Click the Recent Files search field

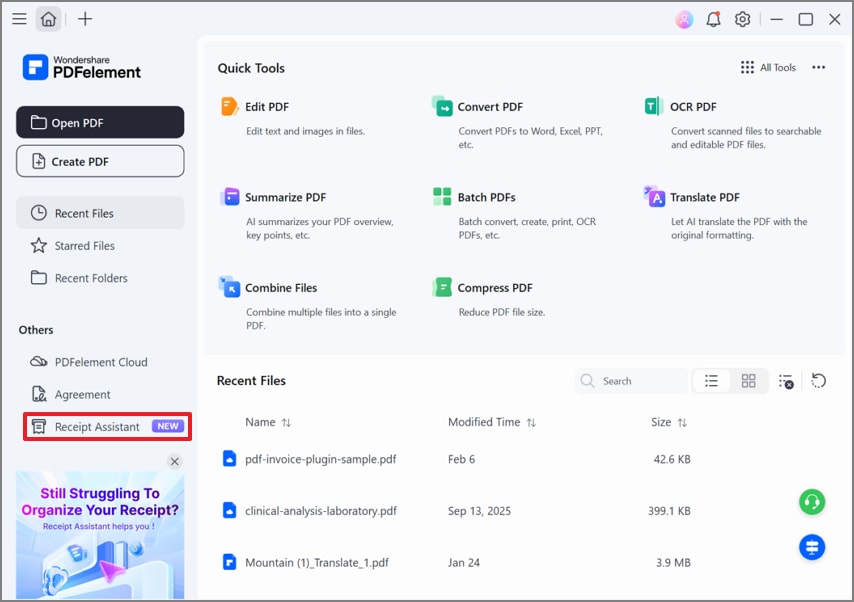[x=630, y=381]
